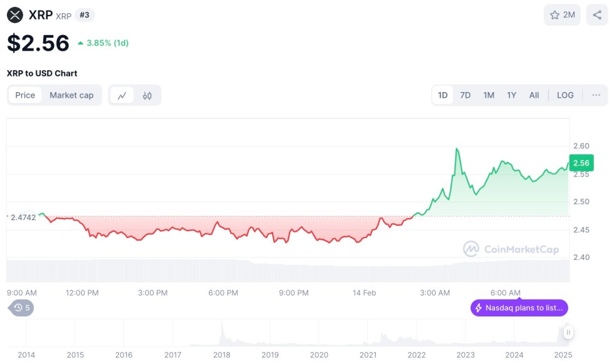Select the 1M time range
This screenshot has height=364, width=614.
(489, 95)
